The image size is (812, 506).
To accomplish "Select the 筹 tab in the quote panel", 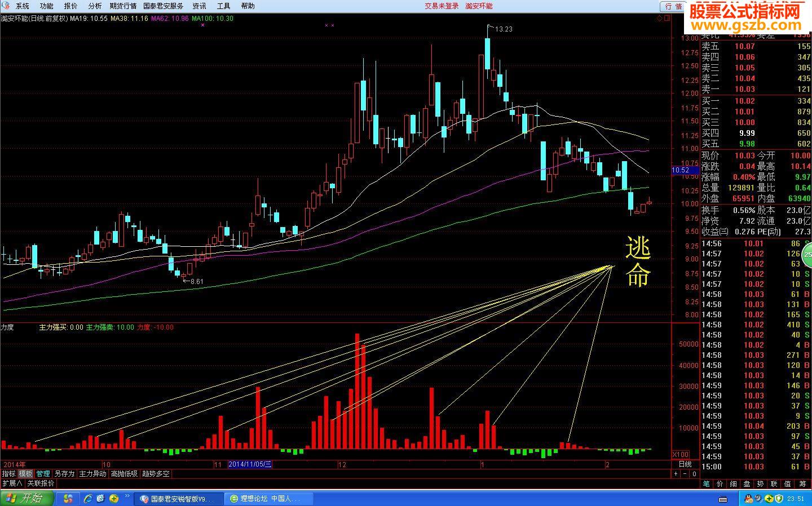I will [x=802, y=483].
